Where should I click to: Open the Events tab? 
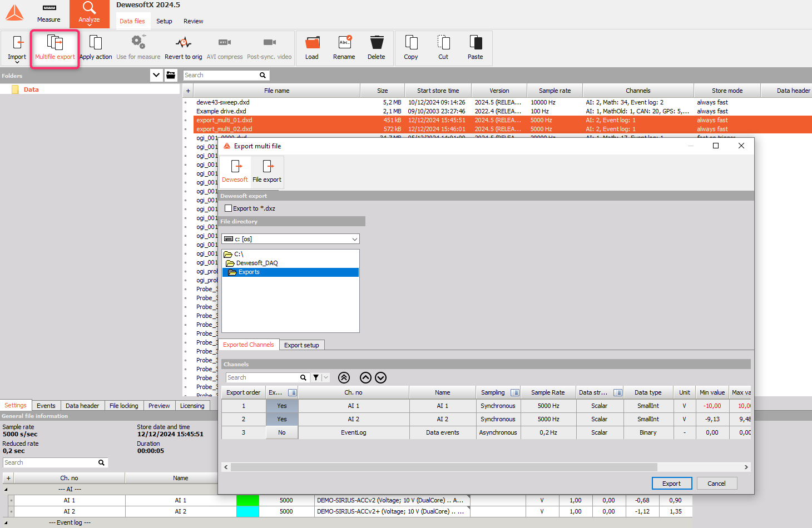pyautogui.click(x=46, y=406)
